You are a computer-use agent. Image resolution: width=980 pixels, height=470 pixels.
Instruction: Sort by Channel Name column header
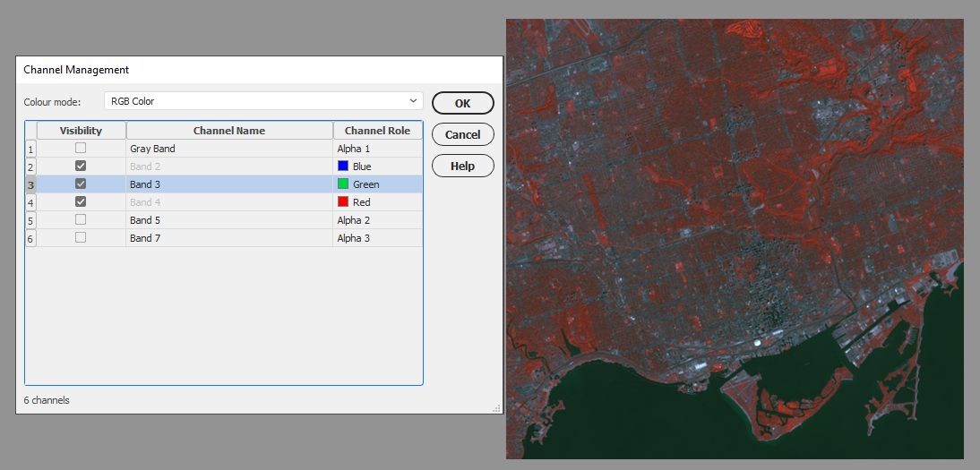coord(229,131)
